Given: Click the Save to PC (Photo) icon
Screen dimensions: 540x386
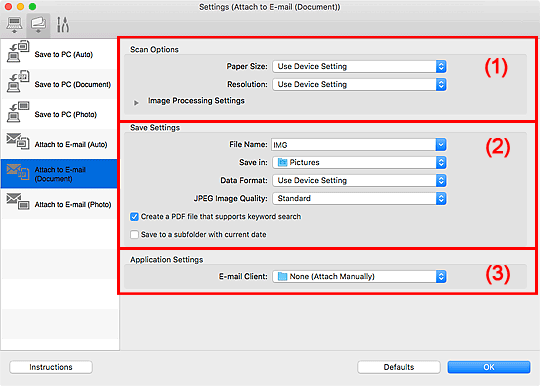Looking at the screenshot, I should 18,112.
